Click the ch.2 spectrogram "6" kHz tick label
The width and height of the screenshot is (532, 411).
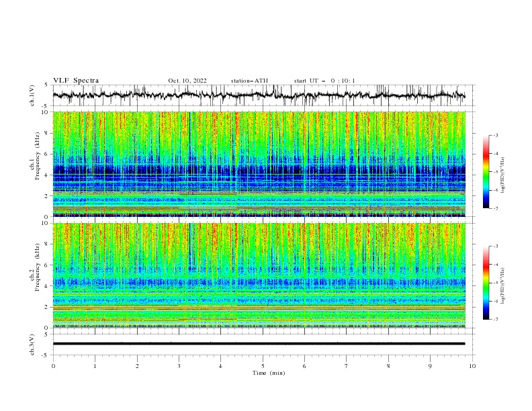click(47, 265)
